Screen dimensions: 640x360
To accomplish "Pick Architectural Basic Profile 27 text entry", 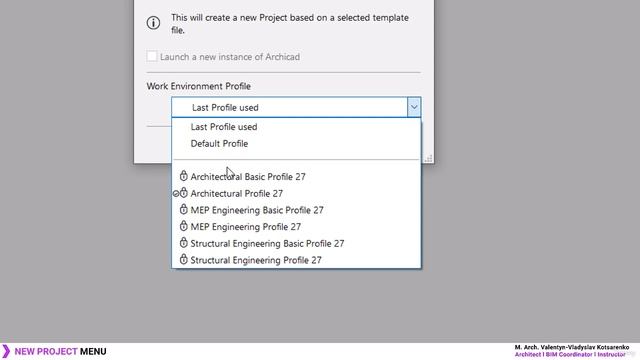I will (x=248, y=177).
